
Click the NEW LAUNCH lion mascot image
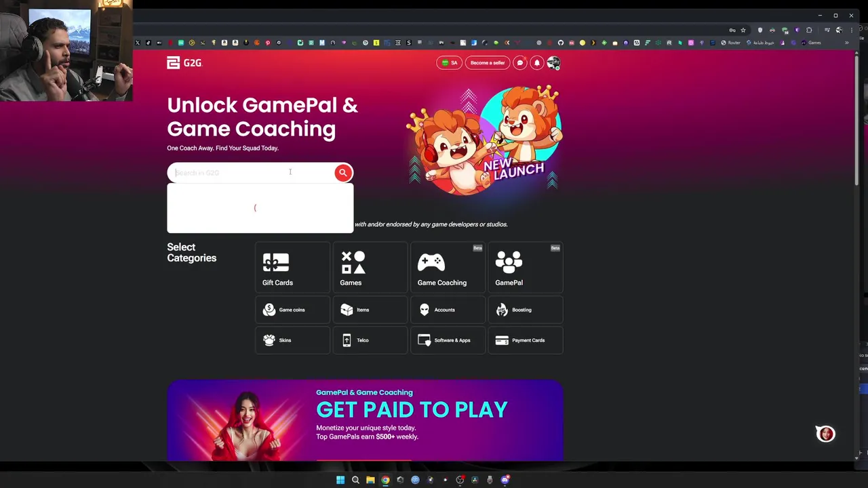[484, 140]
